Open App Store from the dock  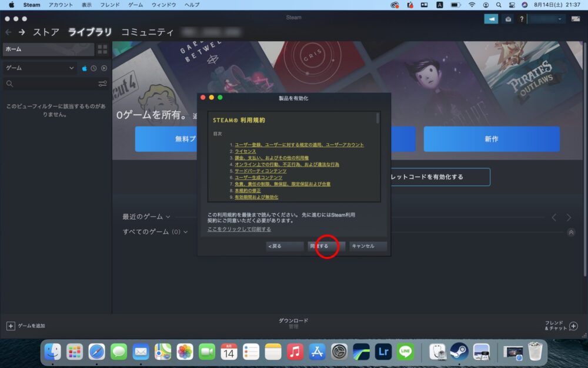pyautogui.click(x=318, y=352)
